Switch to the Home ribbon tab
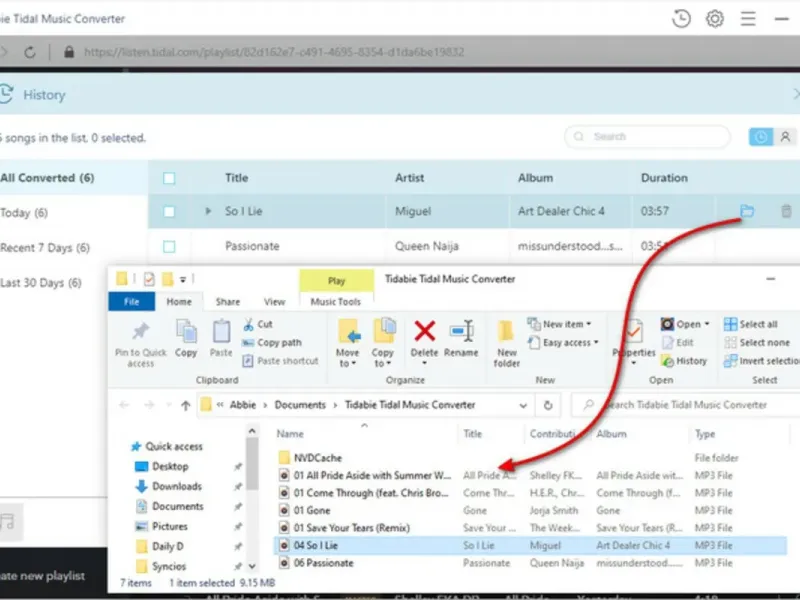800x600 pixels. click(179, 302)
